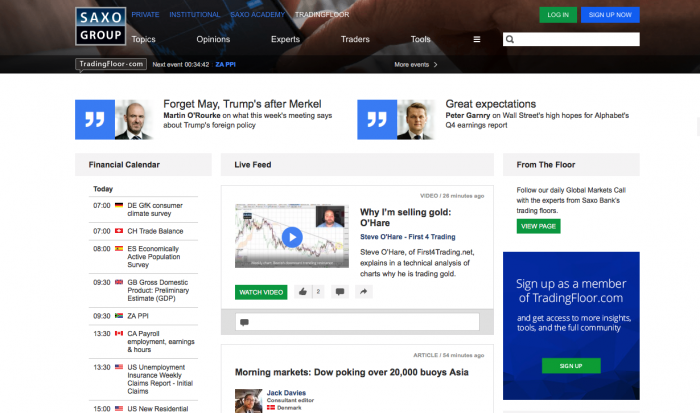This screenshot has height=413, width=700.
Task: Click the Saxo Group logo
Action: click(100, 26)
